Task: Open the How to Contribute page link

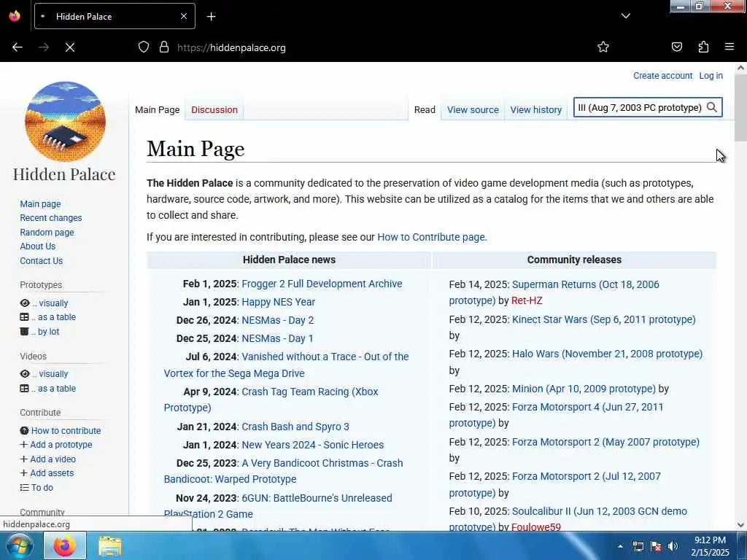Action: tap(431, 237)
